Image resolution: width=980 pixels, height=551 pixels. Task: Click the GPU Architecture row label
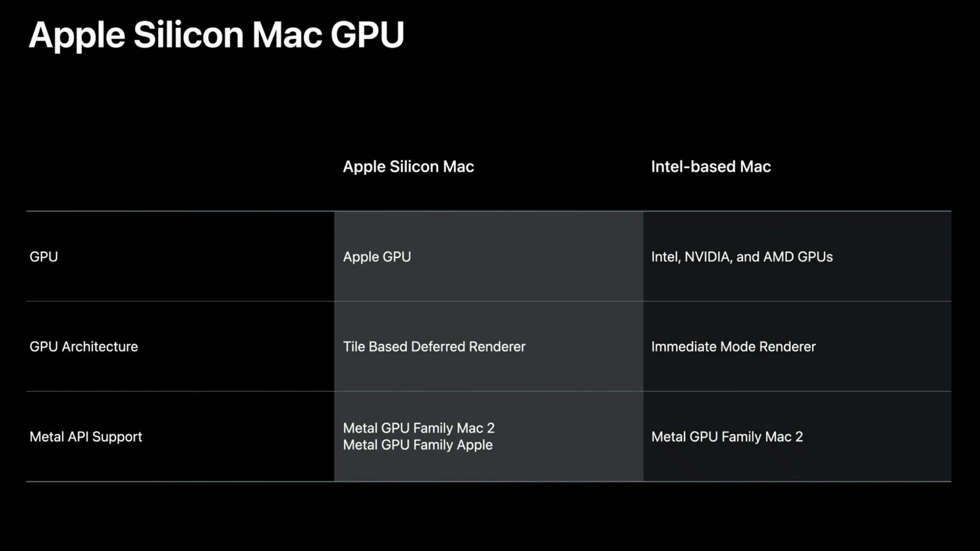point(84,347)
